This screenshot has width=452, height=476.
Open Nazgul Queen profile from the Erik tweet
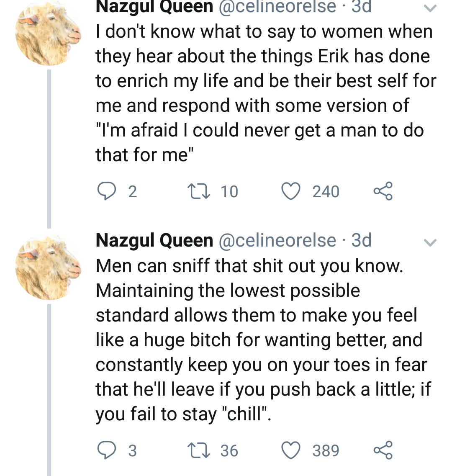(x=154, y=7)
